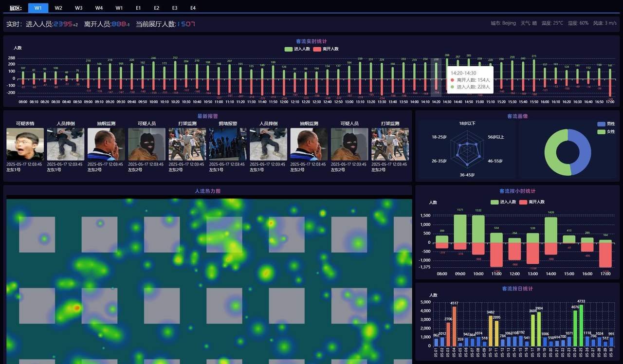Open 人员摔倒 thumbnail right after 拥堵报警
623x364 pixels.
pos(268,144)
